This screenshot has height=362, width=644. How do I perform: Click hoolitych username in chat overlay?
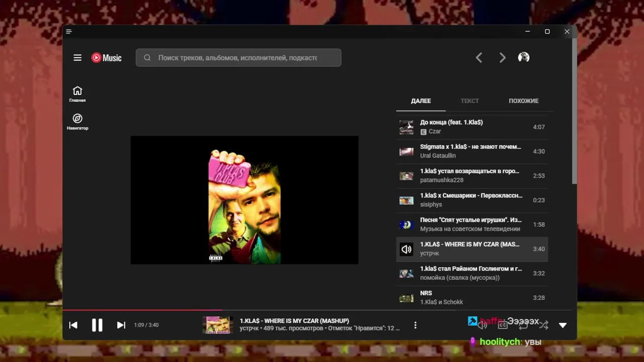[x=501, y=342]
